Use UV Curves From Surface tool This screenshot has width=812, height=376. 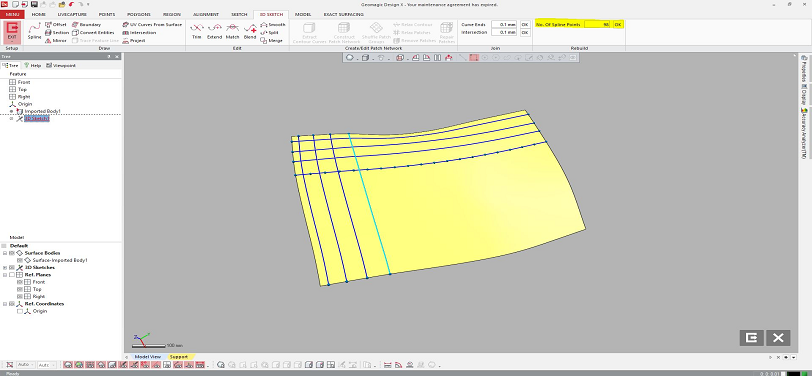(x=152, y=24)
